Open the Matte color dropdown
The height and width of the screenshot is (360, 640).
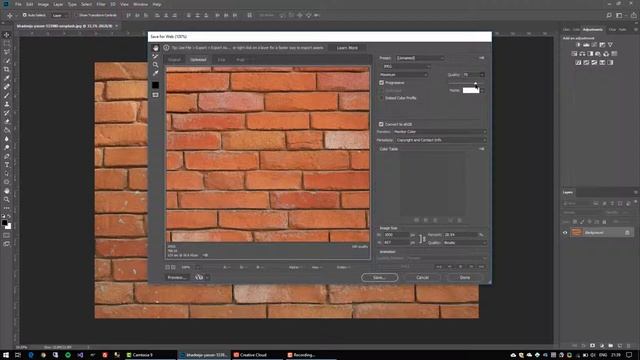[x=482, y=90]
